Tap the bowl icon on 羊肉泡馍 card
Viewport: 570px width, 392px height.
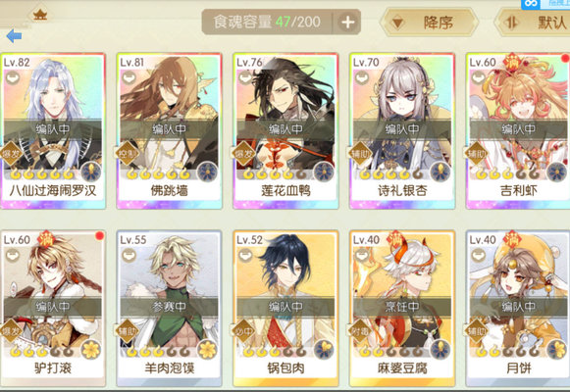click(x=130, y=255)
